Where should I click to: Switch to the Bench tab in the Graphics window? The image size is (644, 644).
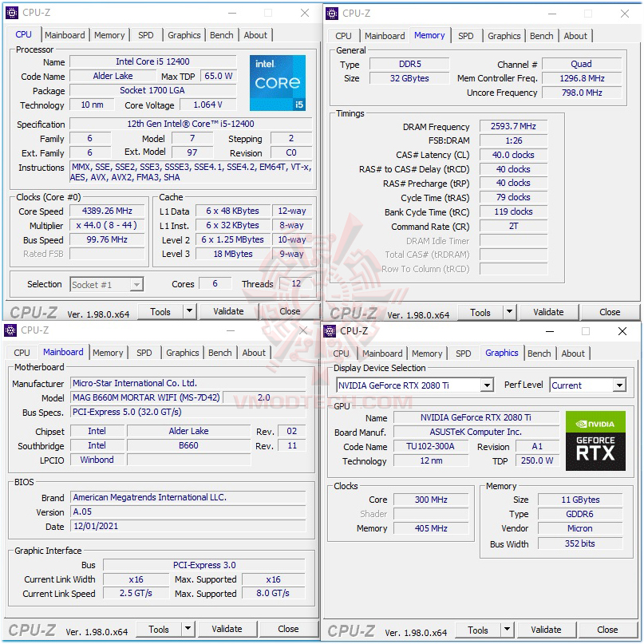[x=539, y=353]
